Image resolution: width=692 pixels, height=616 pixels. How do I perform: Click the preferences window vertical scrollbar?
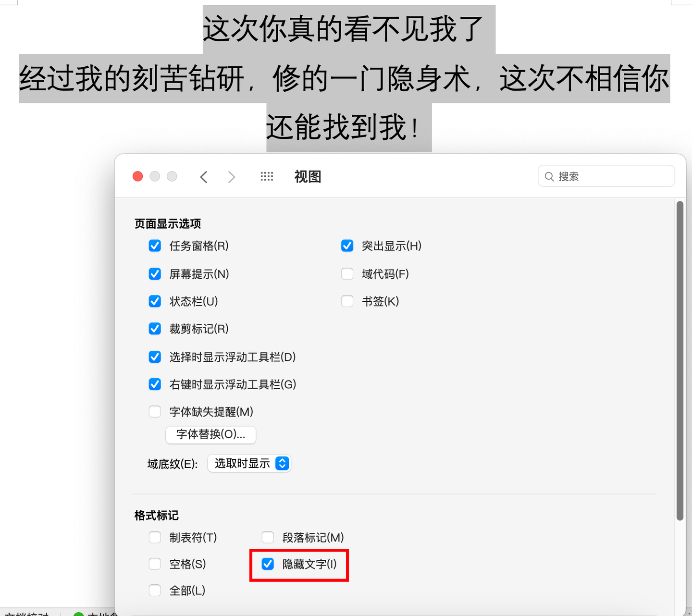tap(680, 360)
